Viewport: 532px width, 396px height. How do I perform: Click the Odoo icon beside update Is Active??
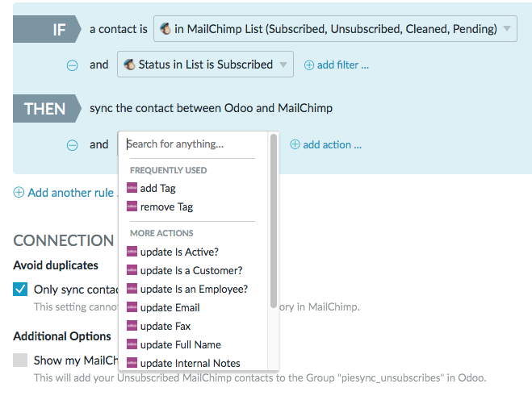coord(132,251)
